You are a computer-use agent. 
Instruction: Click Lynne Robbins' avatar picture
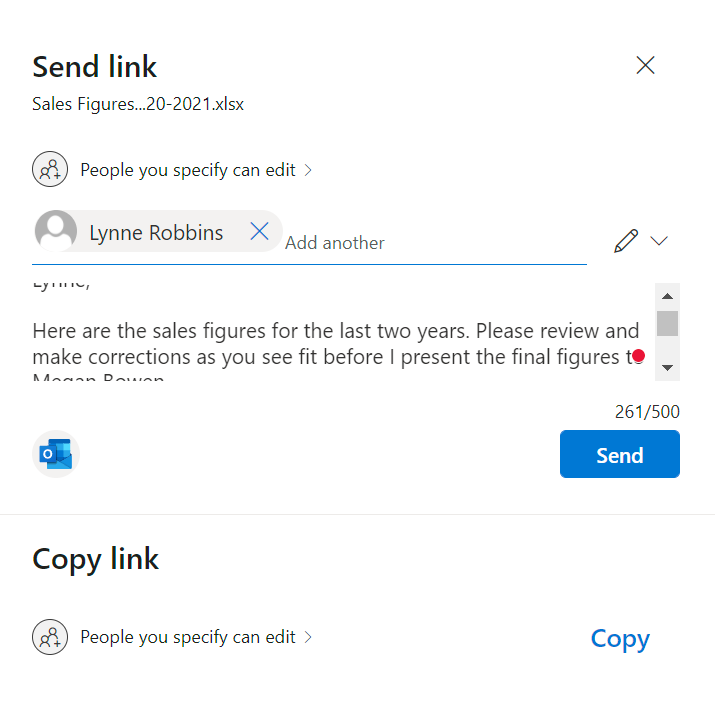(56, 232)
